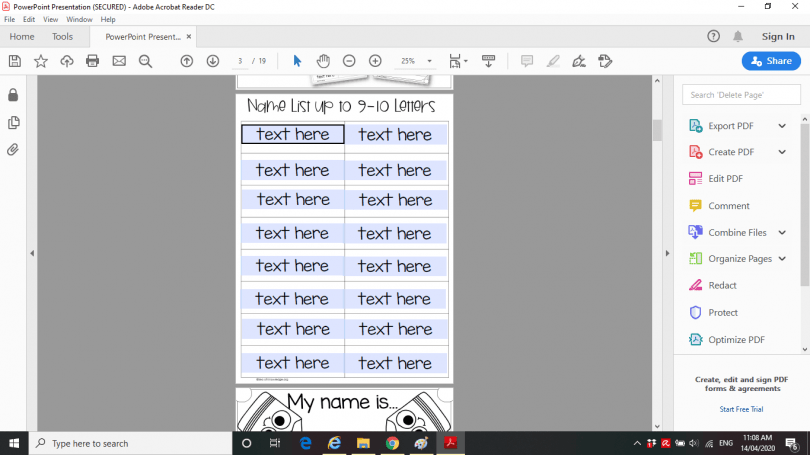Click the Save file icon
810x455 pixels.
coord(15,61)
